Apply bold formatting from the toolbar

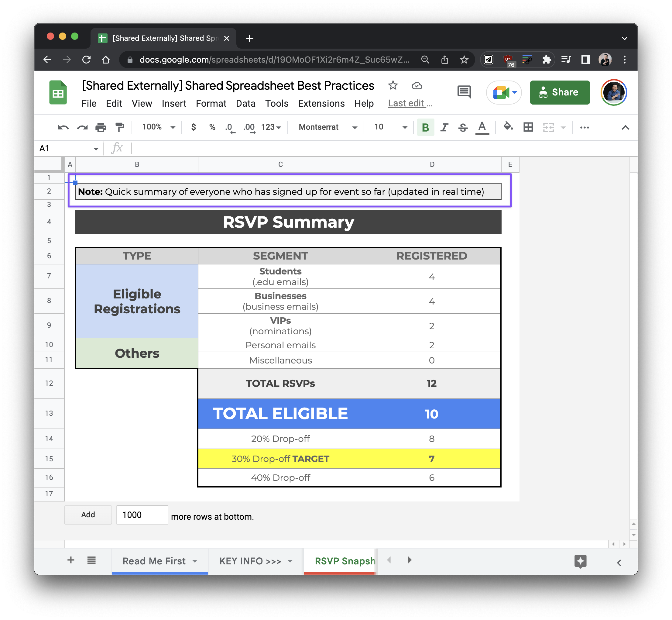coord(425,127)
